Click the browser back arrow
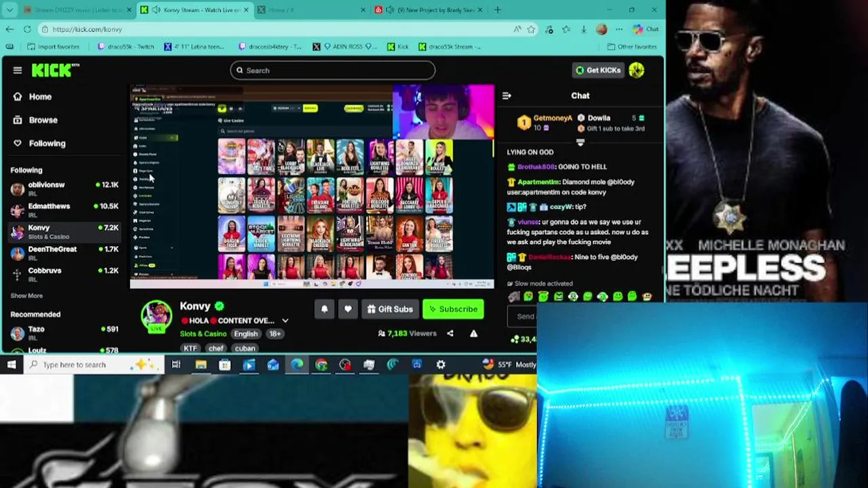 coord(9,29)
